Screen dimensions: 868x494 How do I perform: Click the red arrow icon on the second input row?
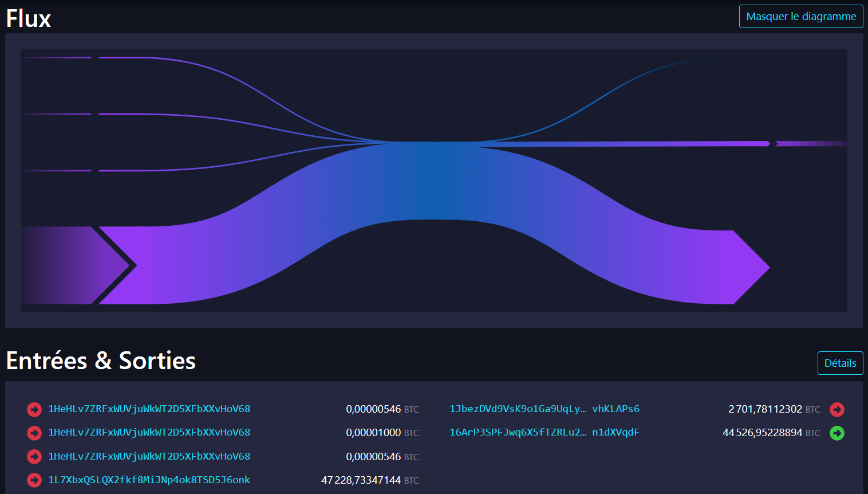34,433
